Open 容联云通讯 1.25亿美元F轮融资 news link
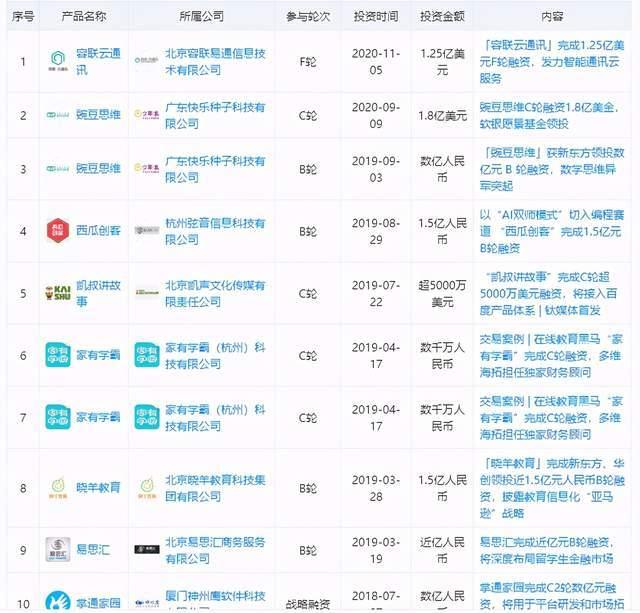 tap(552, 61)
